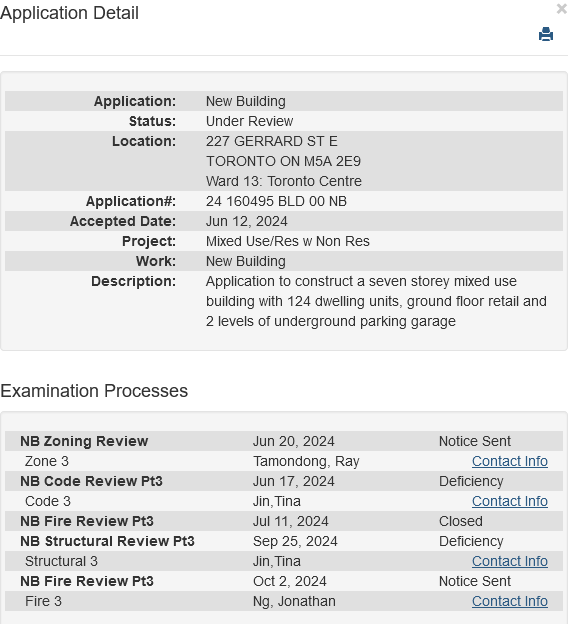Open Contact Info for Code 3 reviewer
This screenshot has width=568, height=624.
(x=509, y=501)
